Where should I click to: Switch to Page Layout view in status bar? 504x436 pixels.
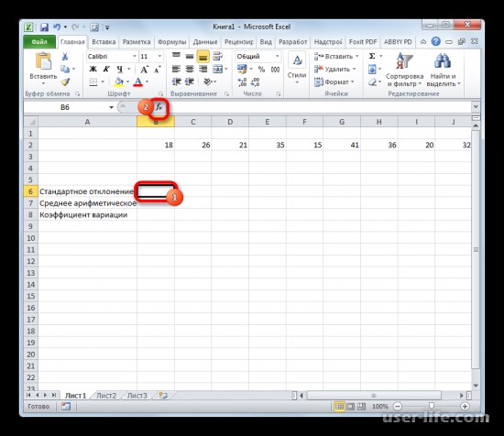[x=350, y=407]
